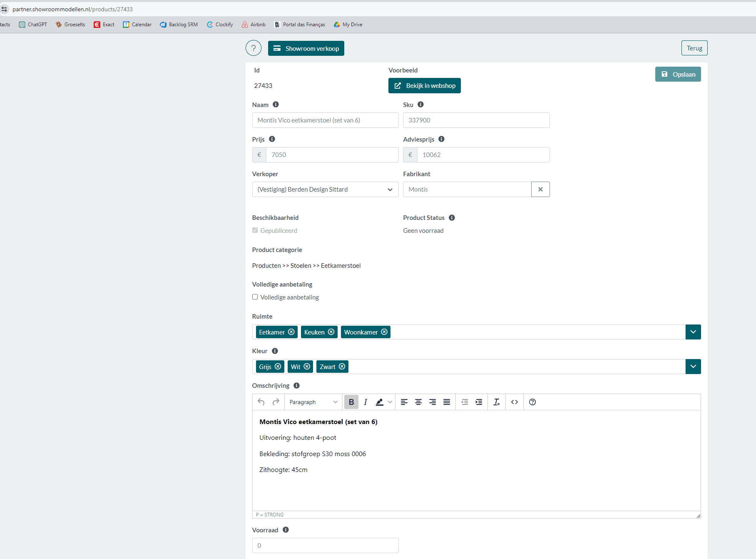Click the Voorraad info icon
This screenshot has height=559, width=756.
[x=286, y=530]
